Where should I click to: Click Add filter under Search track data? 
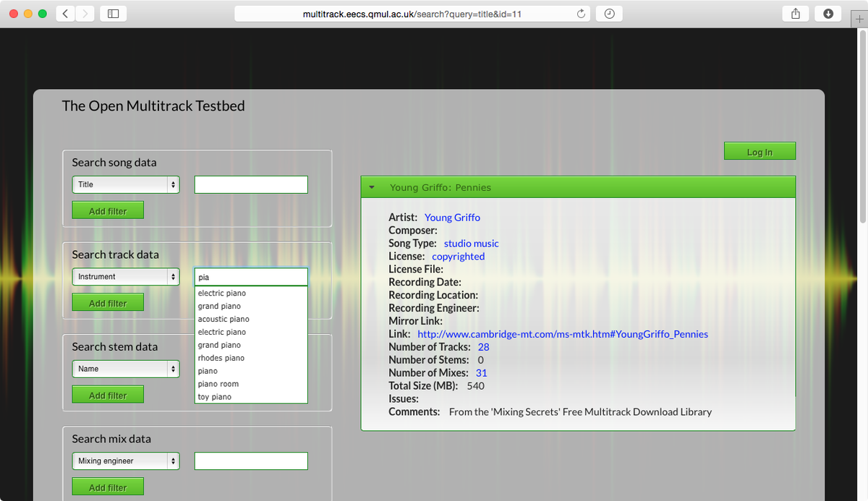[108, 303]
